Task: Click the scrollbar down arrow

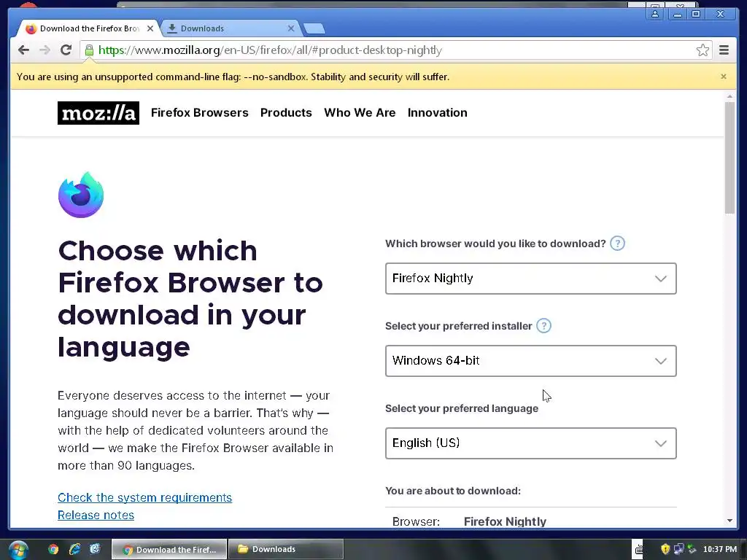Action: click(729, 521)
